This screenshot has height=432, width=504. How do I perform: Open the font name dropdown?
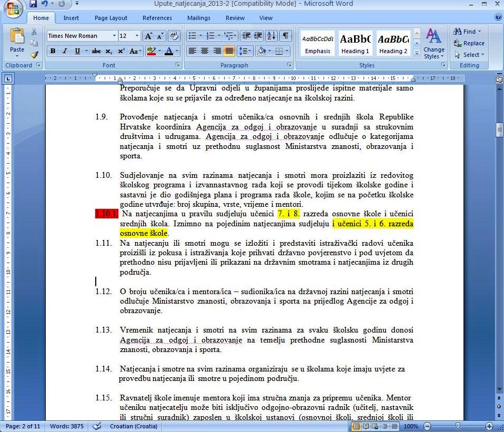pyautogui.click(x=114, y=36)
